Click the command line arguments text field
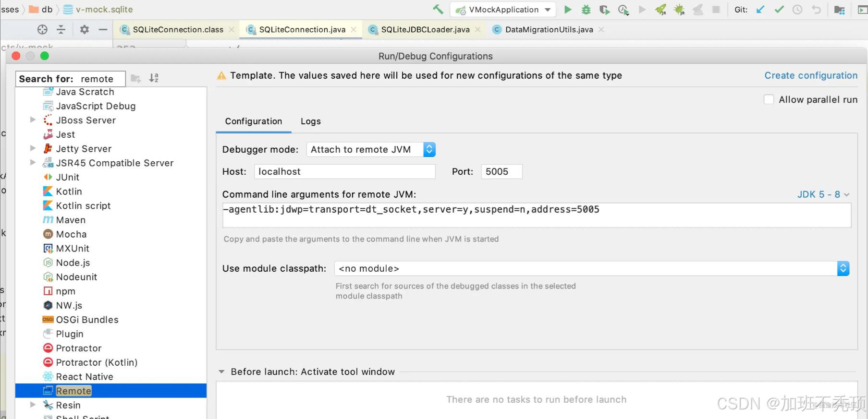 537,215
